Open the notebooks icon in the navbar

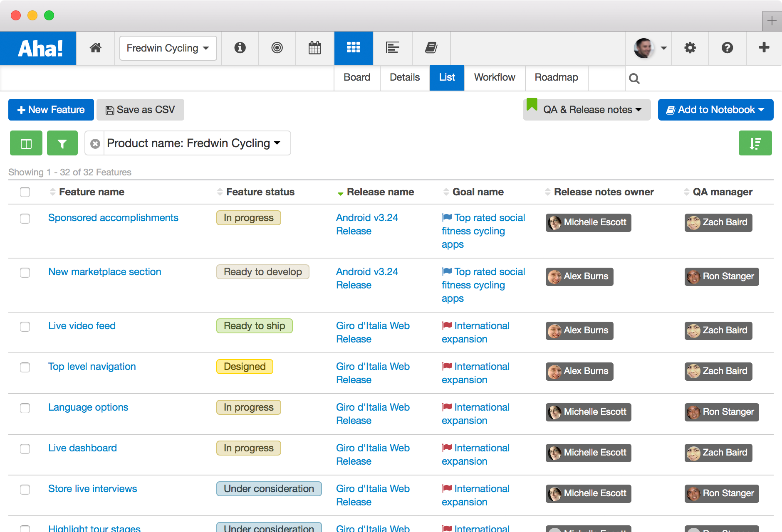pyautogui.click(x=431, y=48)
